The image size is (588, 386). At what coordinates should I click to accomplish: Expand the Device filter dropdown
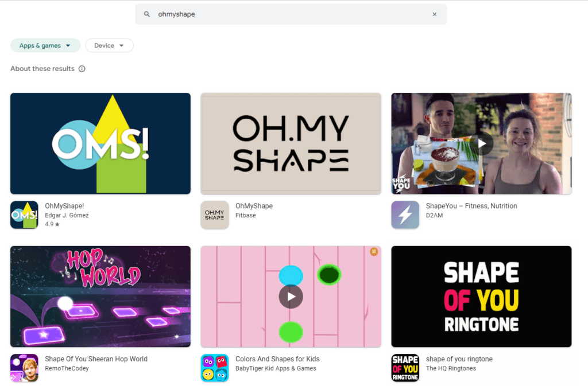tap(109, 45)
